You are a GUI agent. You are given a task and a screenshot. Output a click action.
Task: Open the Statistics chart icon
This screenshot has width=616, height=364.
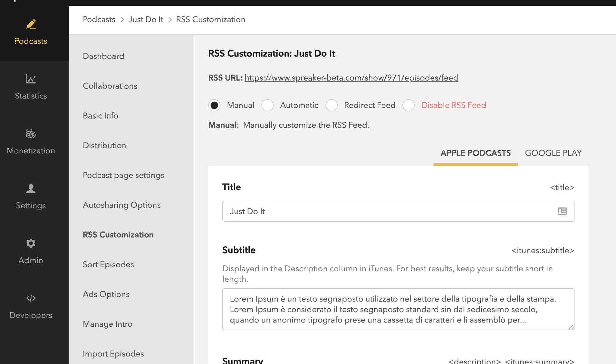31,79
